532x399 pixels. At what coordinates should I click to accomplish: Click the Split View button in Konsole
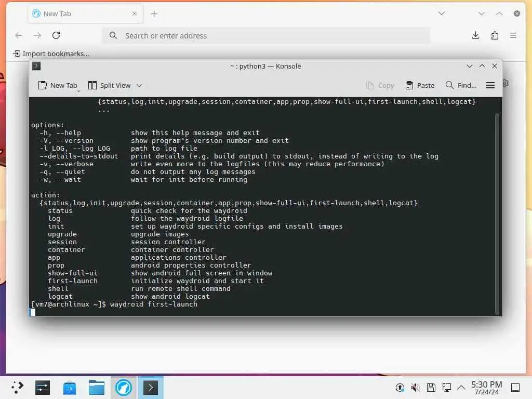[x=109, y=86]
